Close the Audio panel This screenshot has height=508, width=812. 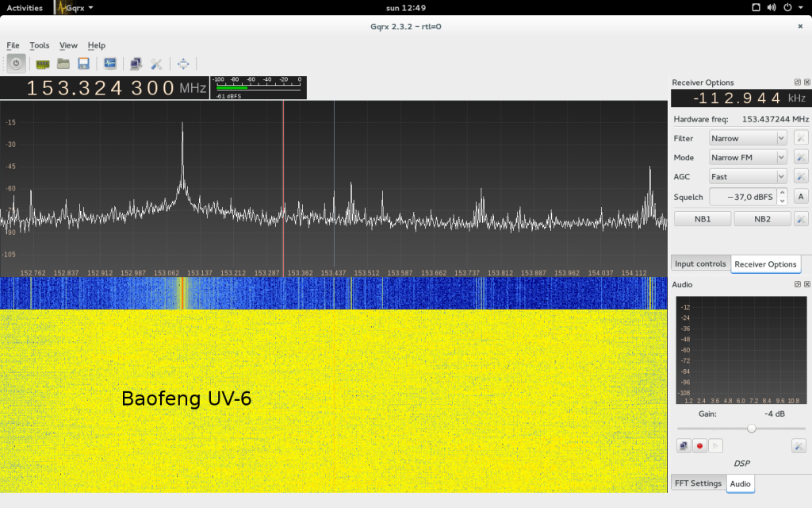[806, 284]
